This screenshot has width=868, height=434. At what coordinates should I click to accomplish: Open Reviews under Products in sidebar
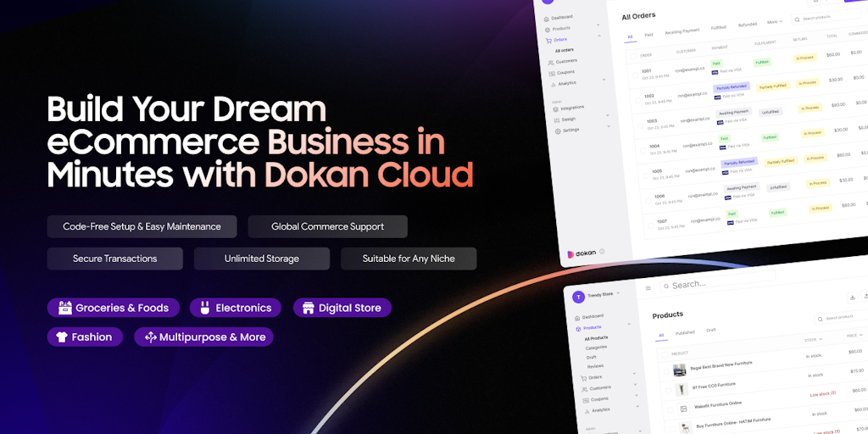(x=595, y=366)
